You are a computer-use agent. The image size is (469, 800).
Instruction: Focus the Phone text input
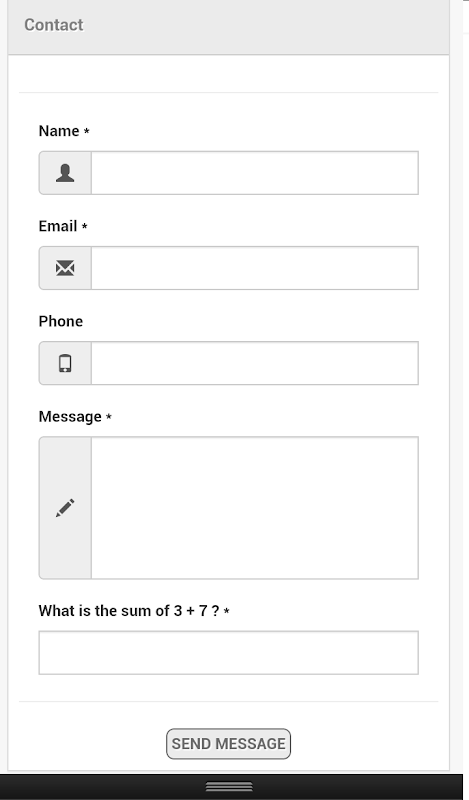click(x=255, y=363)
